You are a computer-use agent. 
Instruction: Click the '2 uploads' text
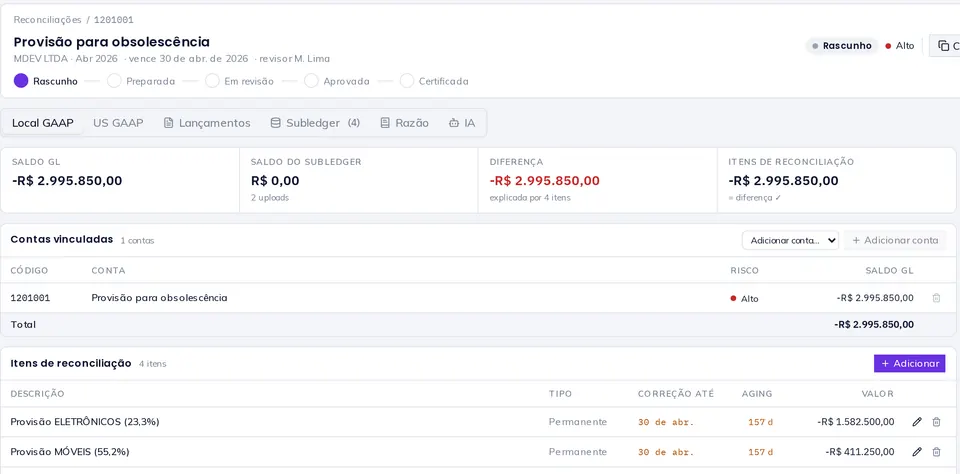tap(269, 198)
